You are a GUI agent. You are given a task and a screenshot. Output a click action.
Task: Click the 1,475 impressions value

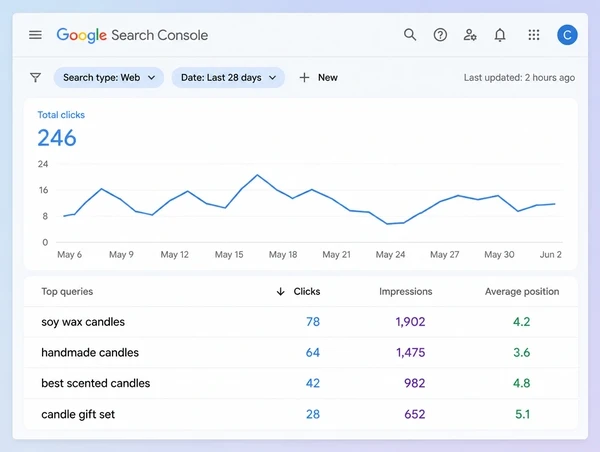click(x=411, y=352)
